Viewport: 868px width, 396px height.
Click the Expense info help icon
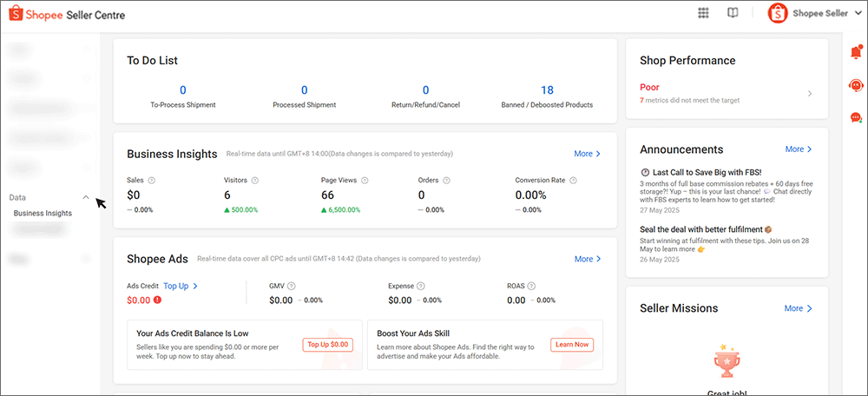421,287
